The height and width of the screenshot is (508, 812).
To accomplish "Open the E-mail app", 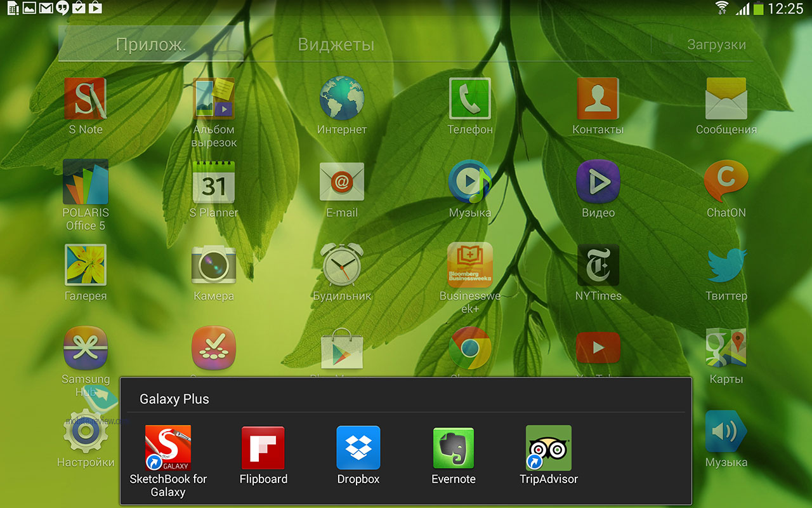I will [x=342, y=182].
